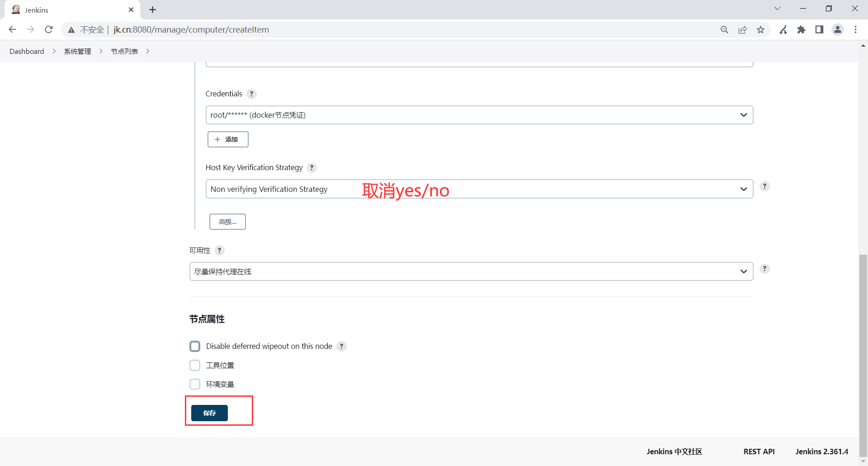Viewport: 868px width, 466px height.
Task: Show help next to Host Key Verification Strategy label
Action: pos(311,167)
